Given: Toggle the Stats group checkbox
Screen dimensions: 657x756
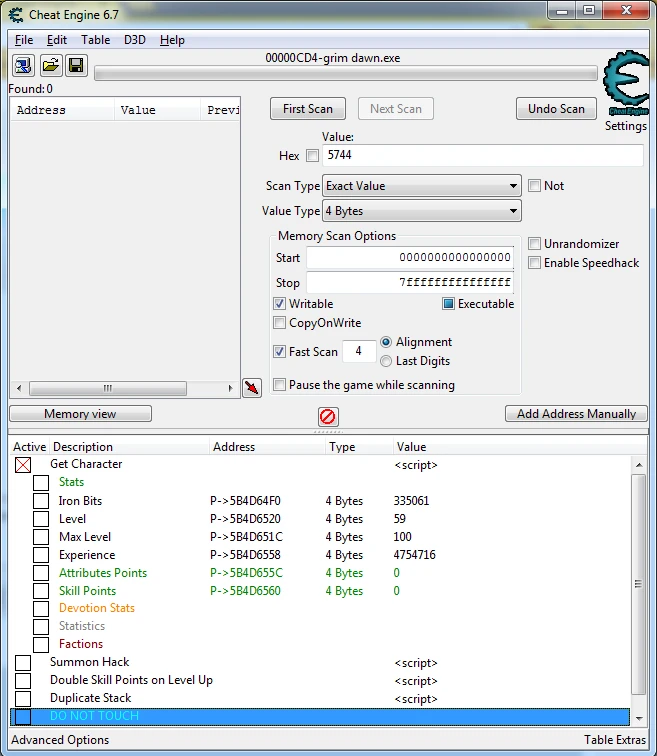Looking at the screenshot, I should pos(41,483).
